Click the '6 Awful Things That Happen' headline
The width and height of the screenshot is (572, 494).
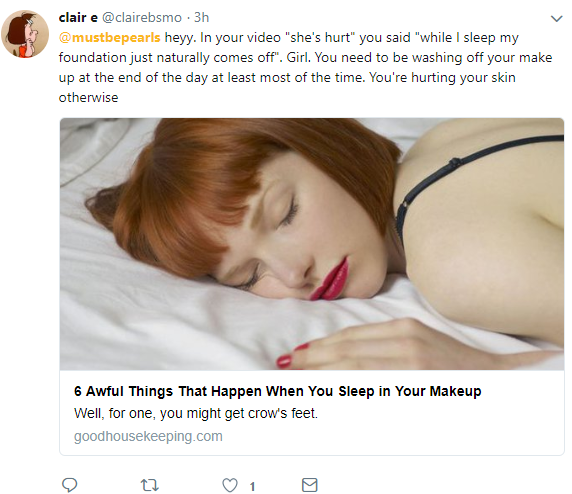(x=278, y=391)
